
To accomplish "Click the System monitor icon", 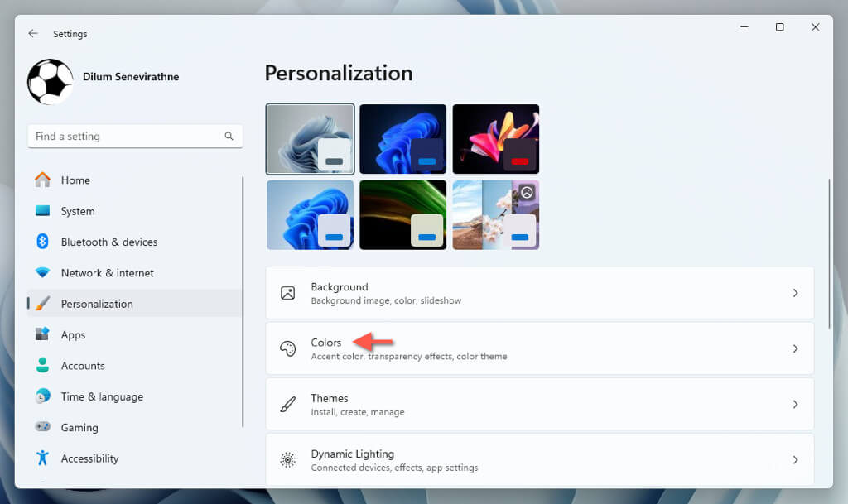I will pyautogui.click(x=42, y=211).
